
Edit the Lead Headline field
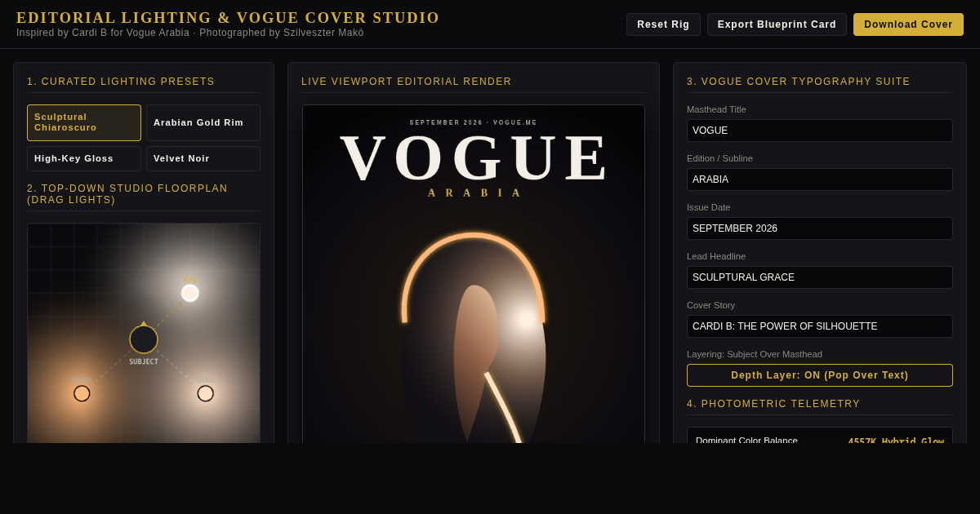tap(820, 277)
